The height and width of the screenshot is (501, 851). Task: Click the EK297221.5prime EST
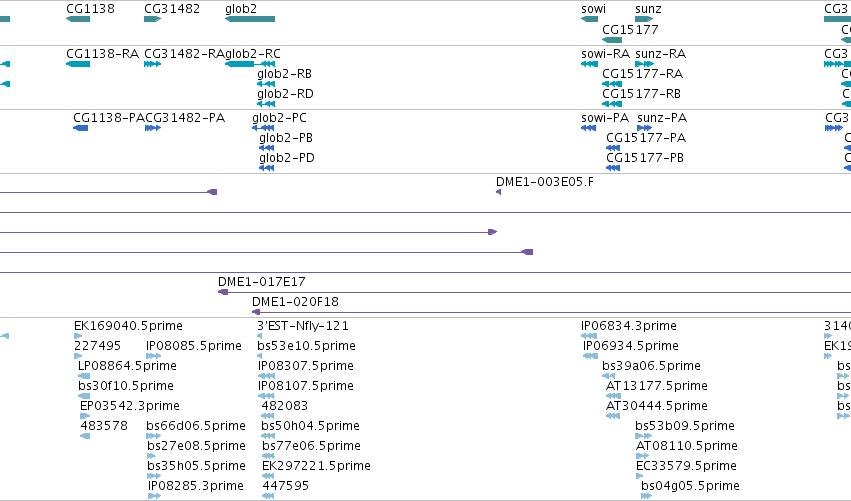(268, 476)
